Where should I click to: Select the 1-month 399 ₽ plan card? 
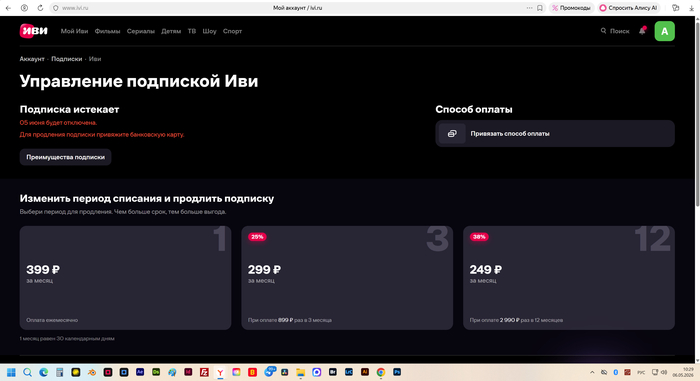coord(125,278)
